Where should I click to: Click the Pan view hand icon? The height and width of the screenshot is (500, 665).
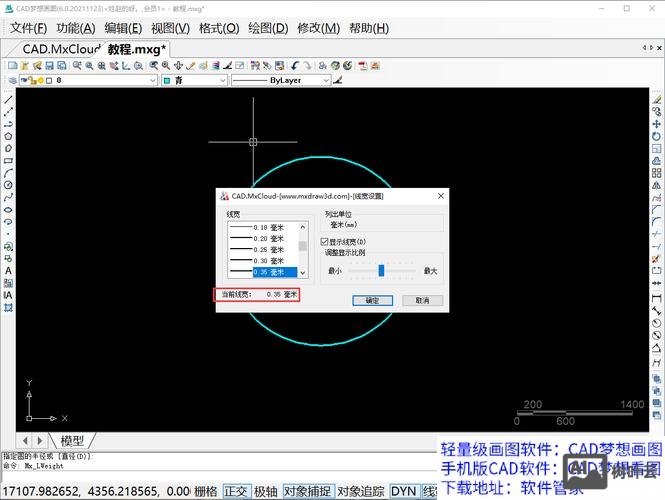pos(178,66)
